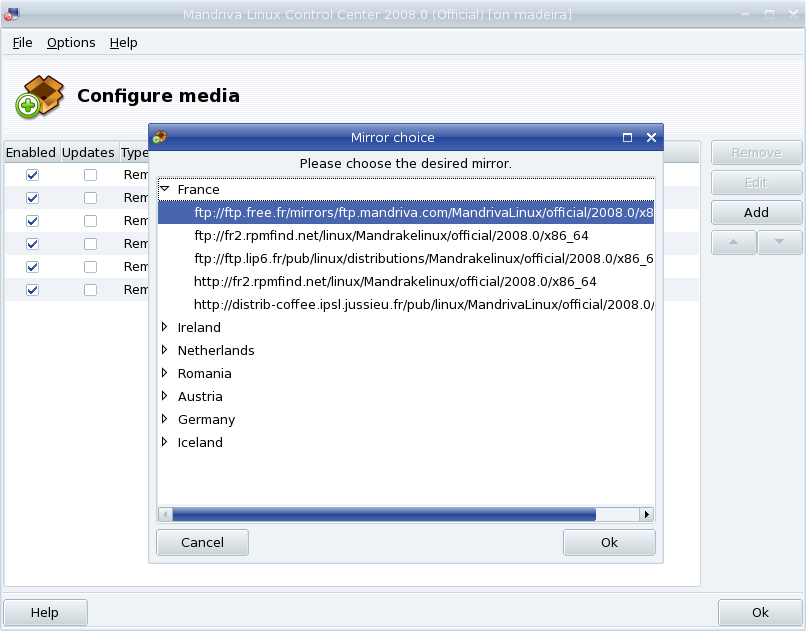Select the http://fr2.rpmfind.net mirror
Screen dimensions: 806x631
(x=406, y=282)
